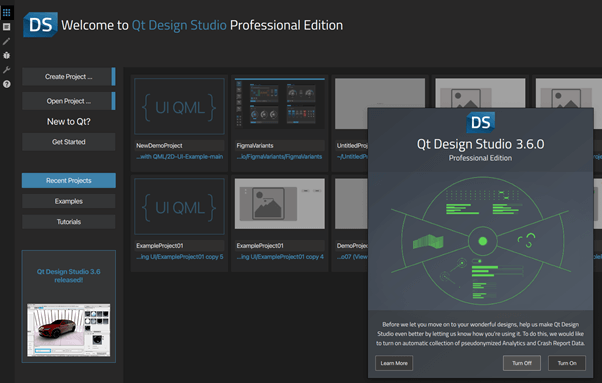This screenshot has height=383, width=602.
Task: Open the Welcome mode grid icon
Action: [7, 13]
